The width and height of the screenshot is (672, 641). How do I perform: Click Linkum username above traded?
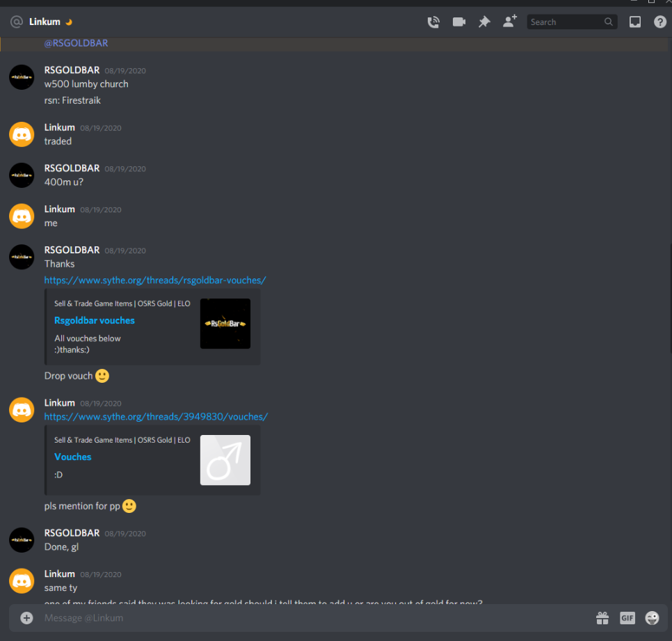[60, 127]
